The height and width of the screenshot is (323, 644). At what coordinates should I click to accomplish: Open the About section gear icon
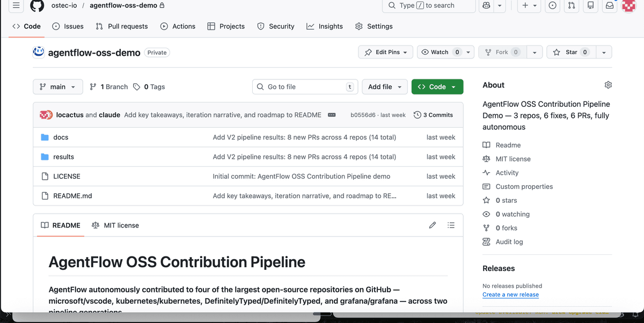[608, 85]
